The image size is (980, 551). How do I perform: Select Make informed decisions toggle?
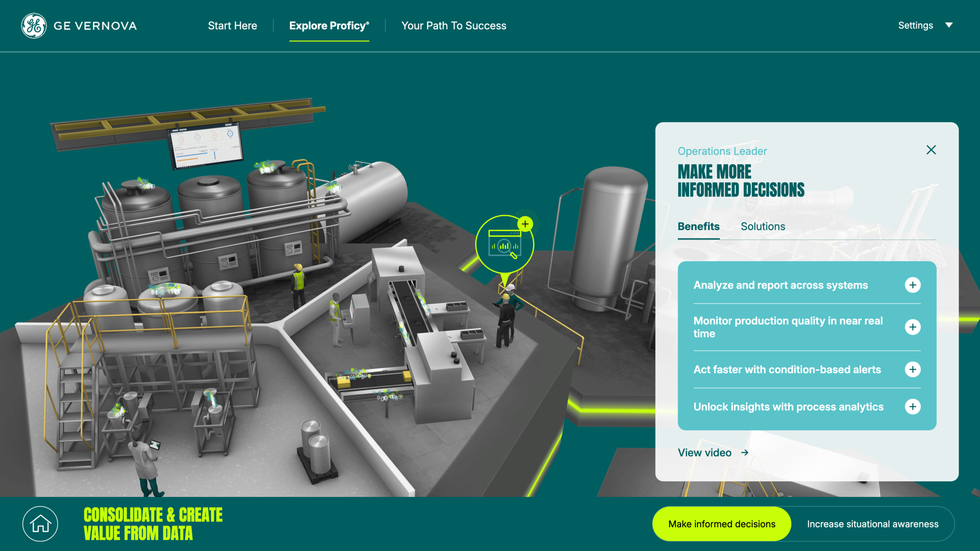pyautogui.click(x=722, y=524)
